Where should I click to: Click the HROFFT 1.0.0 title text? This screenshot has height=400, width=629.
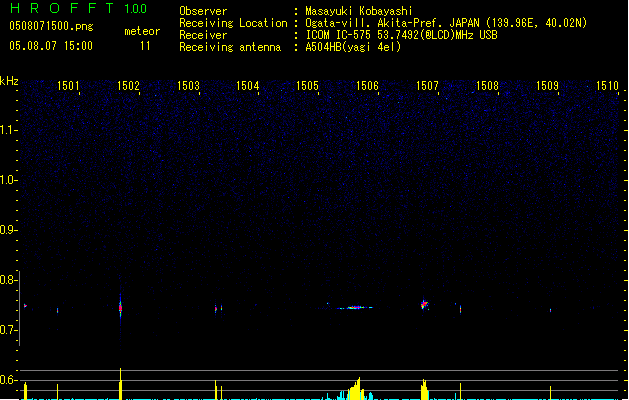point(78,8)
